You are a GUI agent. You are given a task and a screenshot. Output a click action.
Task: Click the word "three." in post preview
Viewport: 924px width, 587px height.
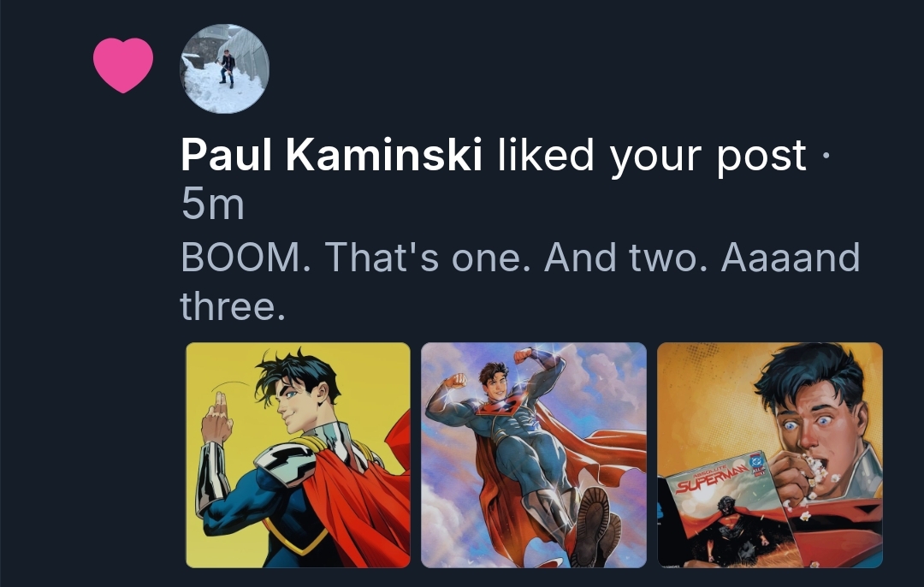(232, 305)
